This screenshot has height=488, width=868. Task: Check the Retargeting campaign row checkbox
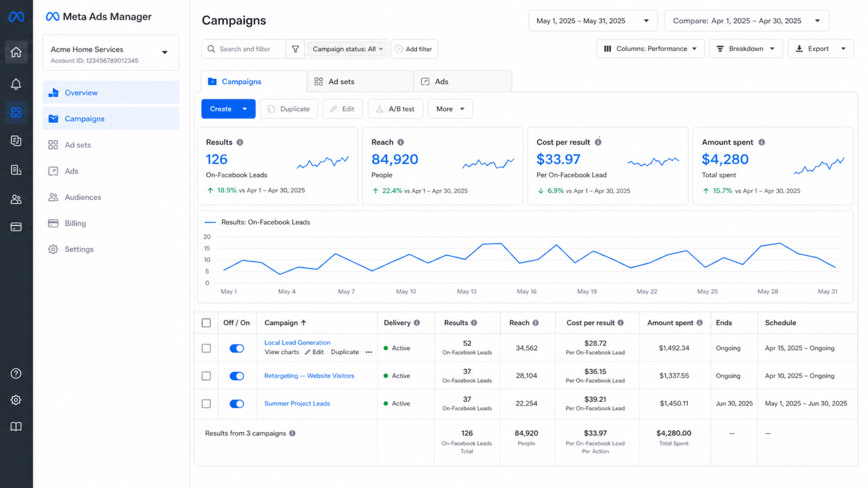pyautogui.click(x=206, y=376)
